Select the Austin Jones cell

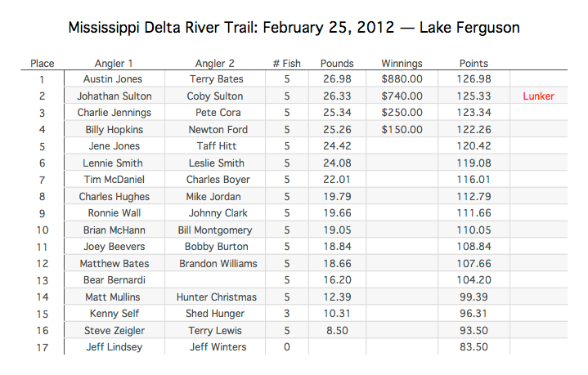tap(114, 79)
